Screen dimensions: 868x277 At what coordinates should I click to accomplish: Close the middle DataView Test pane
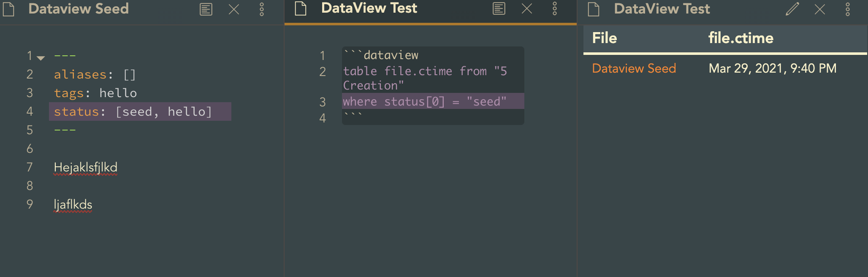point(527,8)
